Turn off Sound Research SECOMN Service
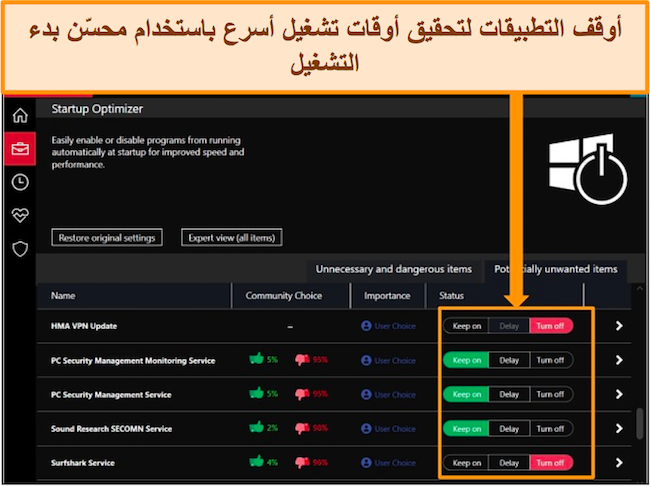The image size is (650, 486). [551, 429]
